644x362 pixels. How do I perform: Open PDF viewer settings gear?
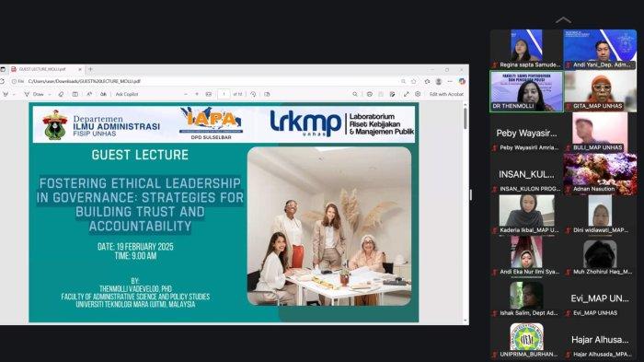418,94
